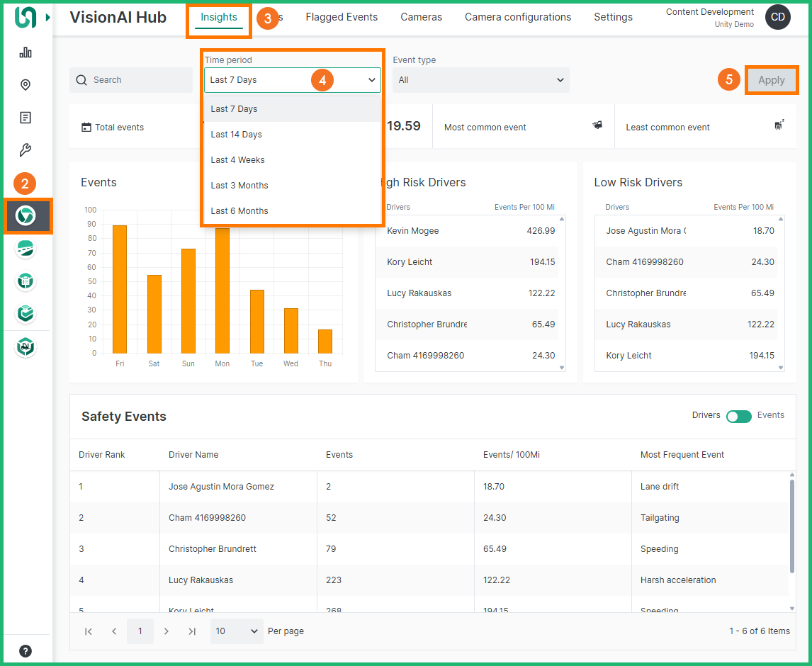812x666 pixels.
Task: Open the per page rows dropdown
Action: point(237,631)
